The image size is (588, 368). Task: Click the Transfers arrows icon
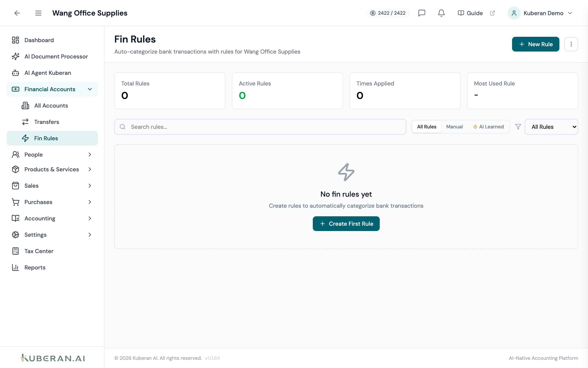pyautogui.click(x=25, y=122)
